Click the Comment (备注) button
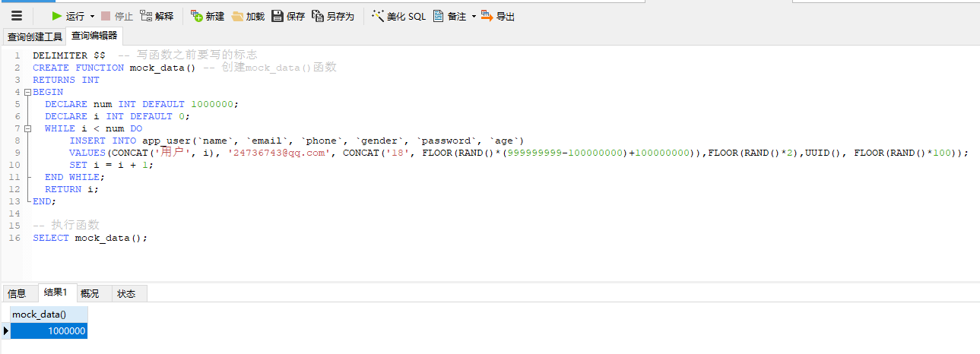 click(x=449, y=16)
